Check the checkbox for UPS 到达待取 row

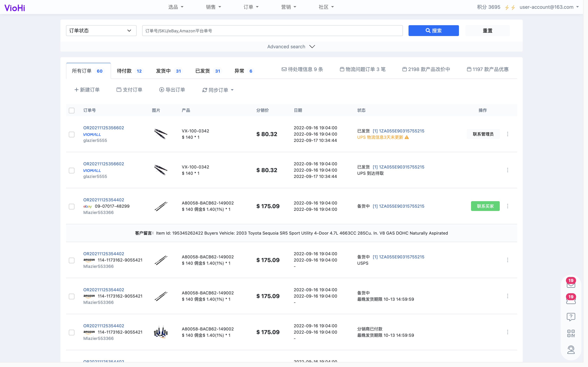(72, 171)
